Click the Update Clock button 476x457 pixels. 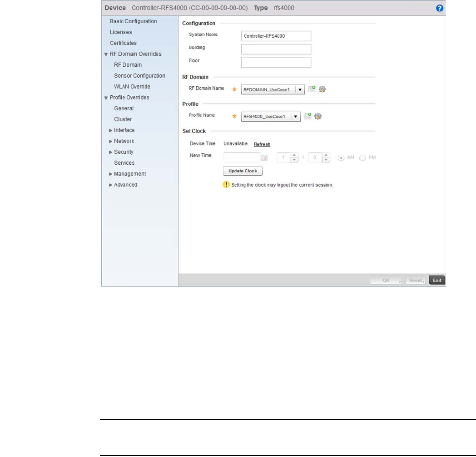tap(243, 171)
